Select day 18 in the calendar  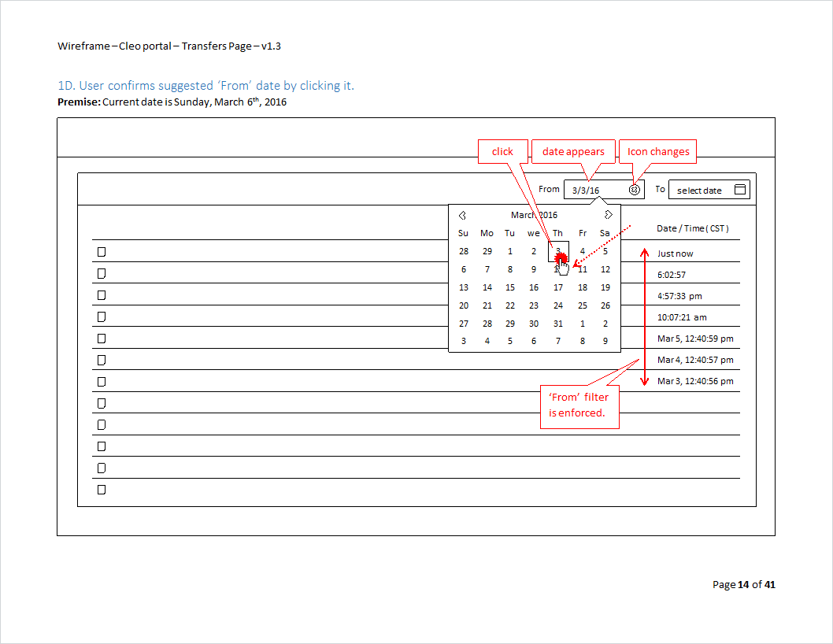pyautogui.click(x=583, y=287)
